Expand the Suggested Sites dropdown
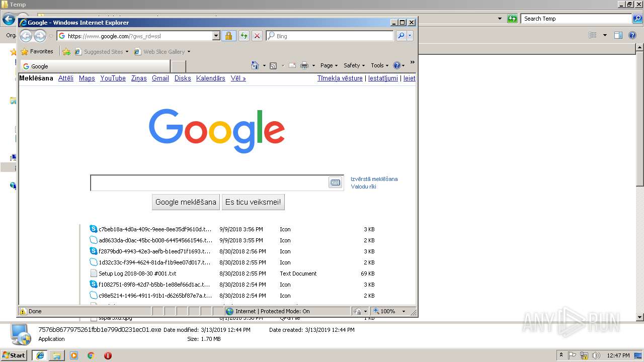 point(127,52)
